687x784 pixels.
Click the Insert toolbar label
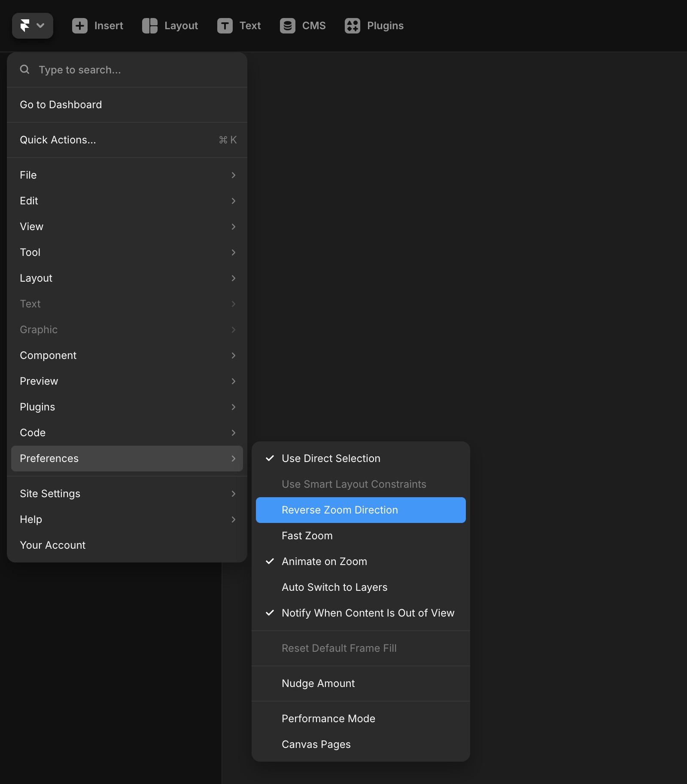coord(109,26)
